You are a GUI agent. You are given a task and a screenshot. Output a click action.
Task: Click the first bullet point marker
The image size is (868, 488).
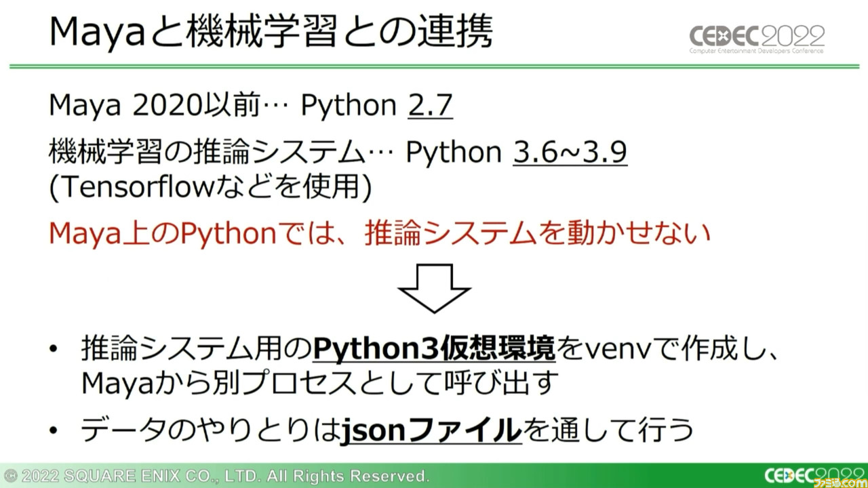54,351
